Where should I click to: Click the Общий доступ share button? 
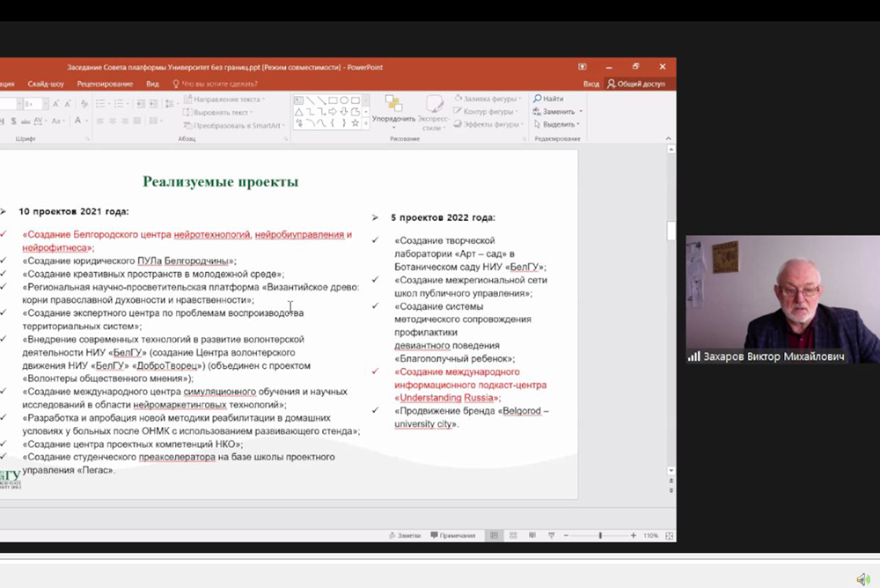coord(636,84)
